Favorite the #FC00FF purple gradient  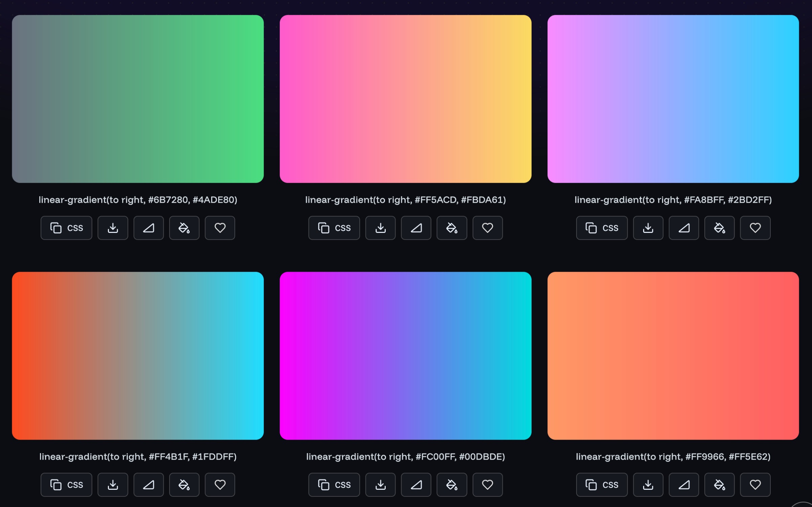[x=487, y=484]
